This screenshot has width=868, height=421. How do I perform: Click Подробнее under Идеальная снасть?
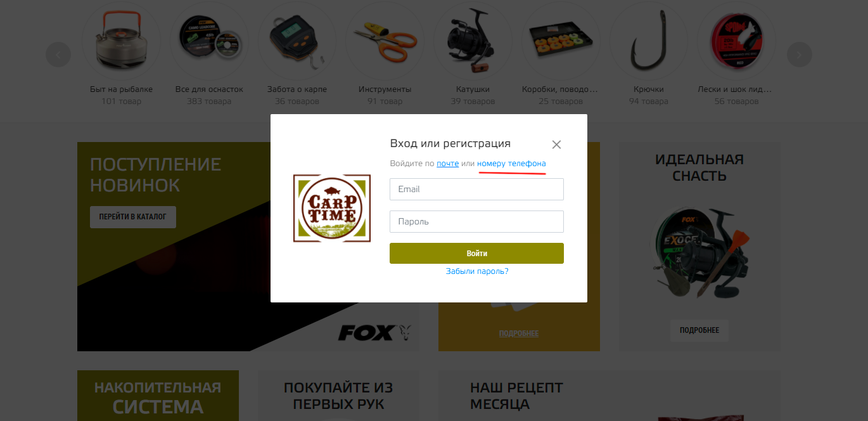point(699,330)
